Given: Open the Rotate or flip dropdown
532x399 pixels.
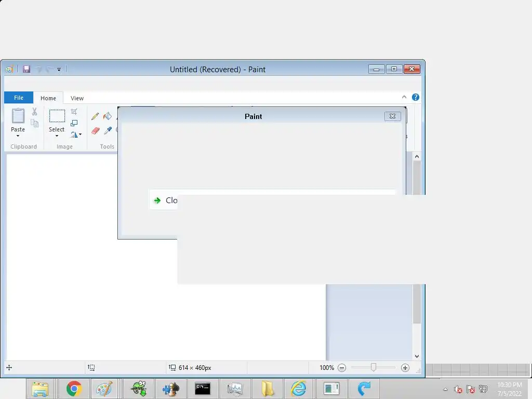Looking at the screenshot, I should click(76, 135).
